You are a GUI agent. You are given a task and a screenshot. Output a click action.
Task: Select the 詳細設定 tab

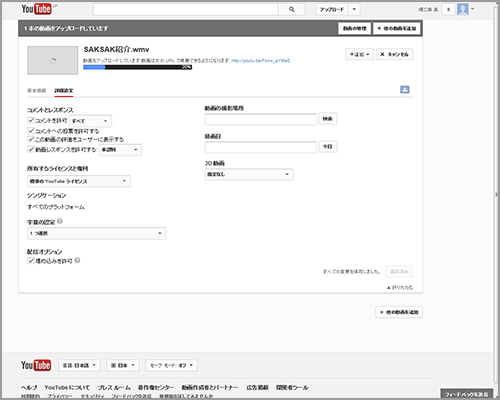tap(64, 90)
